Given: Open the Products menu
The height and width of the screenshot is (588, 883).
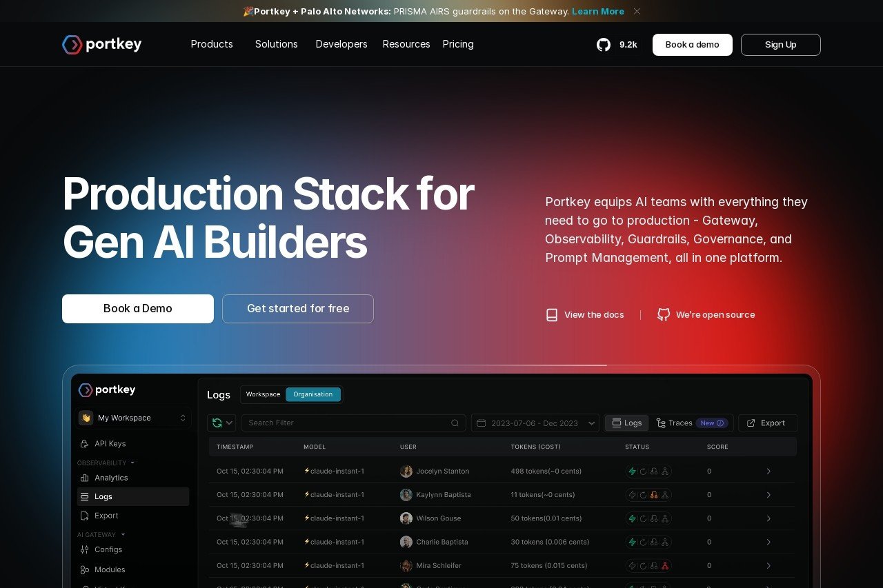Looking at the screenshot, I should (212, 44).
